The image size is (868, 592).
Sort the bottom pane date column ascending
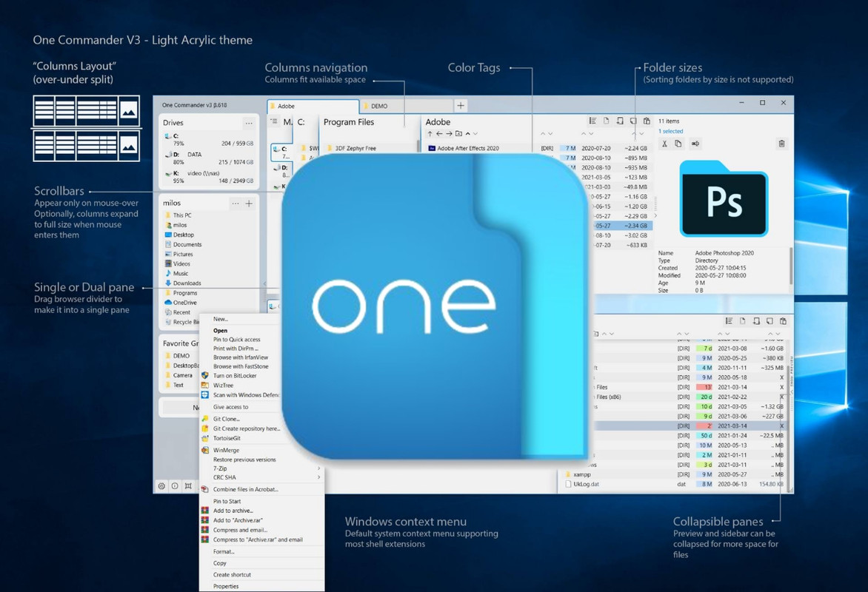720,334
